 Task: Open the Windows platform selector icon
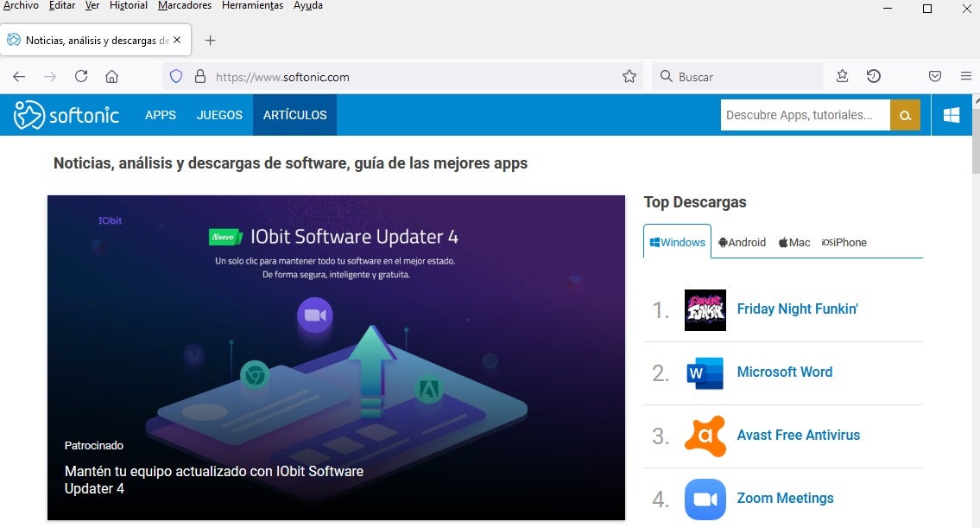pos(952,115)
